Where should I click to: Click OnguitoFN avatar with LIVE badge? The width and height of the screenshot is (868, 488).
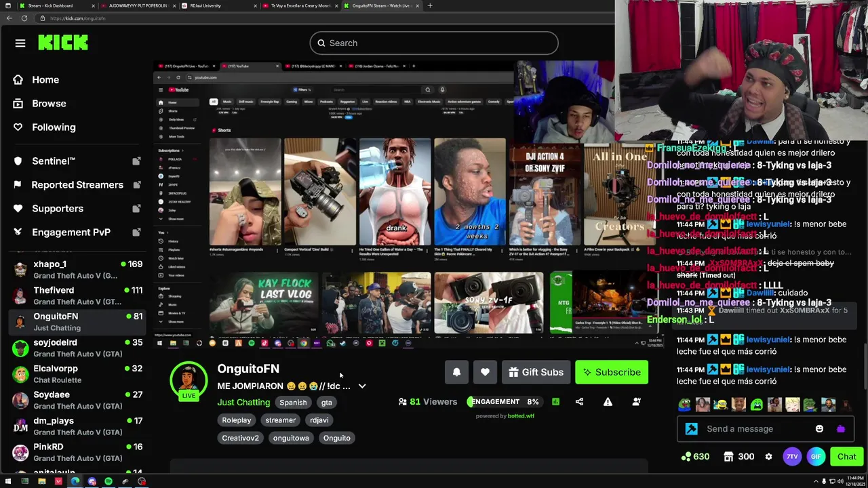point(189,381)
